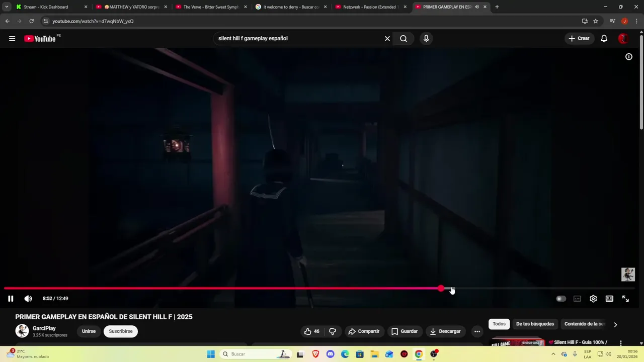This screenshot has width=644, height=362.
Task: Close the Netzwerk - Passion tab
Action: coord(405,7)
